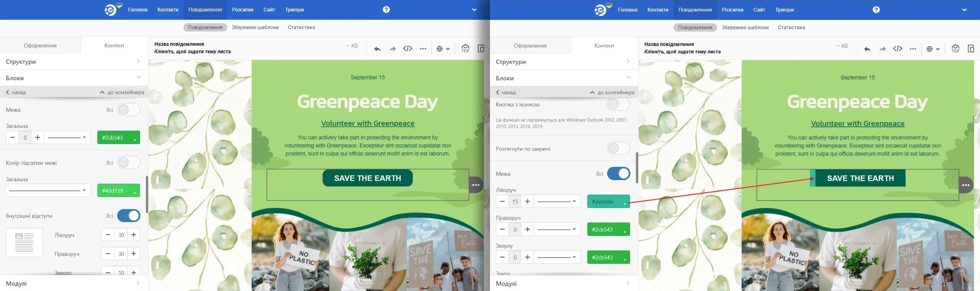Increase Ліворуч padding value 30
Screen dimensions: 980x291
click(134, 235)
